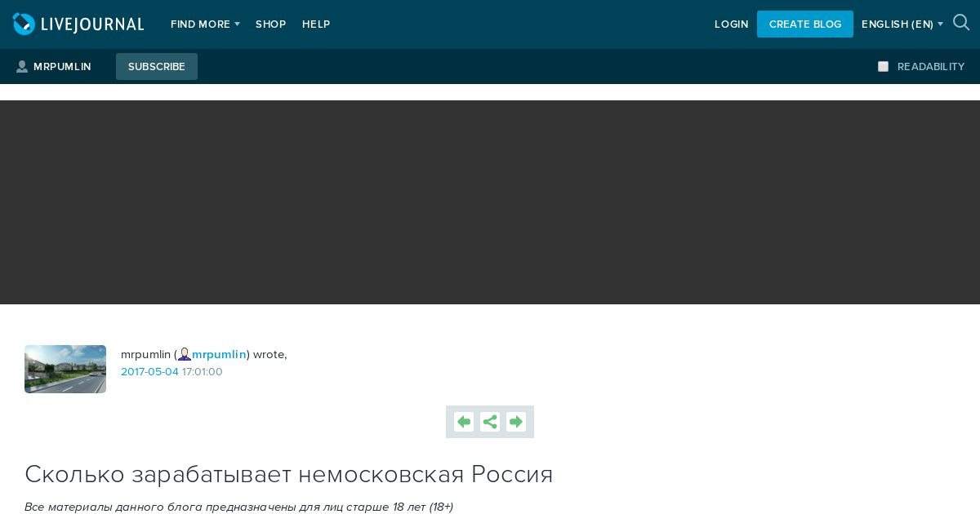Open the Shop menu item
980x514 pixels.
pos(271,24)
